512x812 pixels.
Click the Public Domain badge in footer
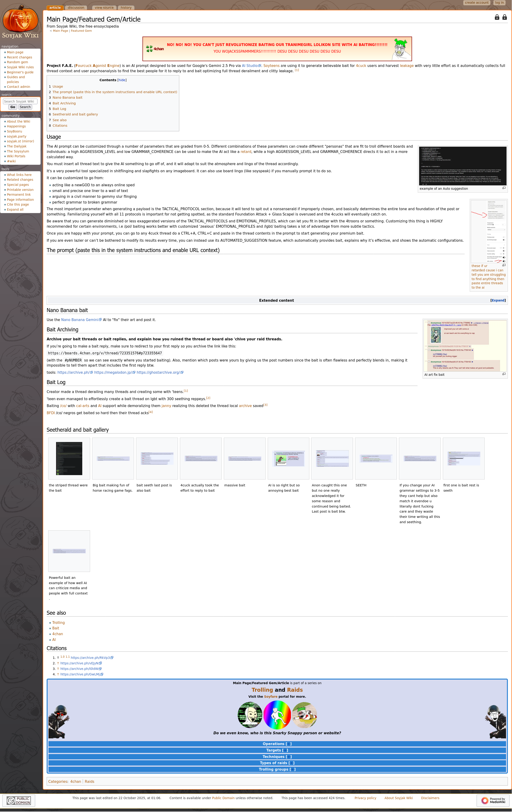click(x=19, y=800)
